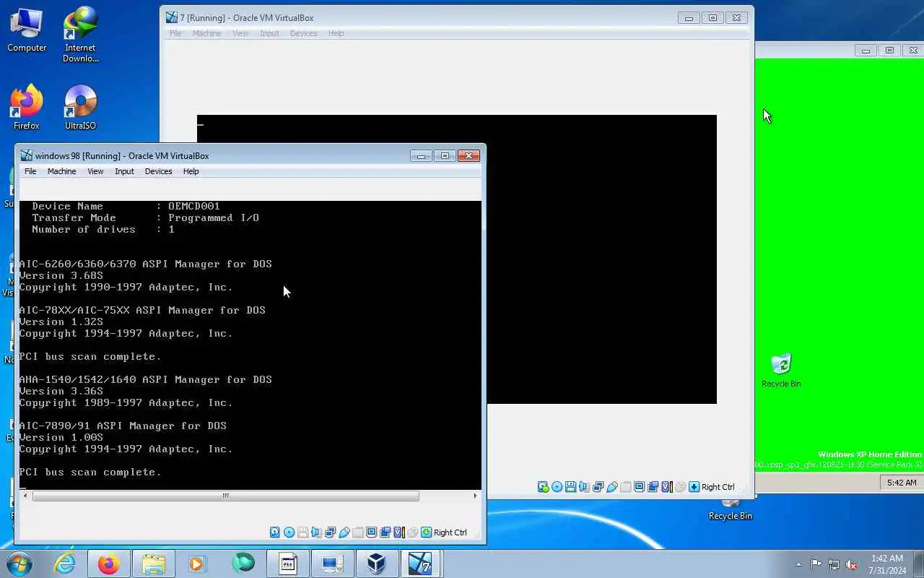Click hard disk indicator in windows 98 VM
This screenshot has height=578, width=924.
tap(274, 532)
